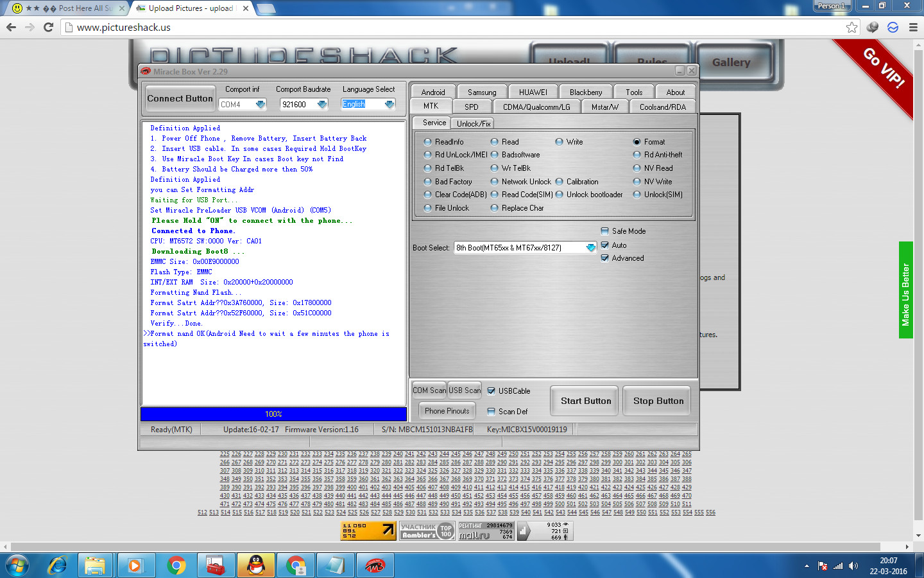
Task: Switch to the Samsung tab
Action: coord(482,92)
